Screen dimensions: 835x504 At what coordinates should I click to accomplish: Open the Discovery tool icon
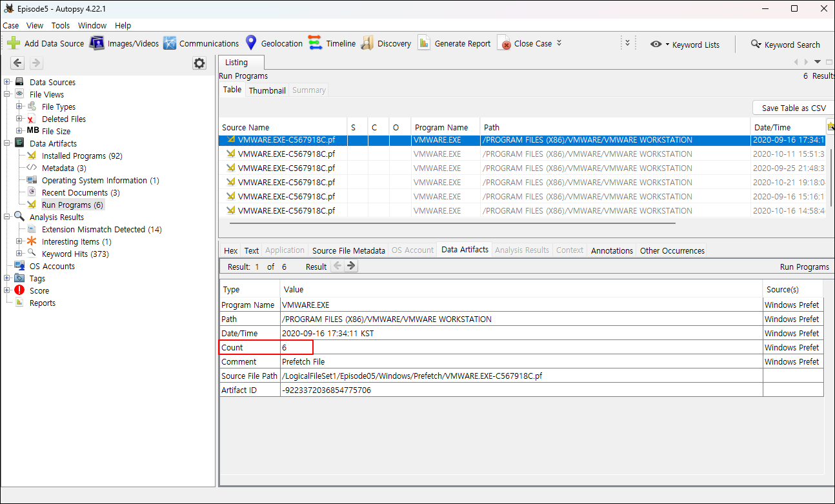pos(367,43)
